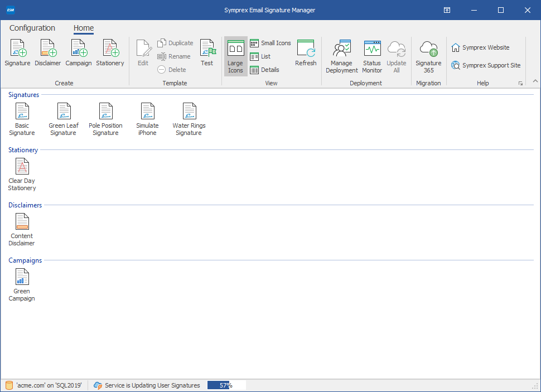Click Update All in Deployment group

click(x=397, y=56)
